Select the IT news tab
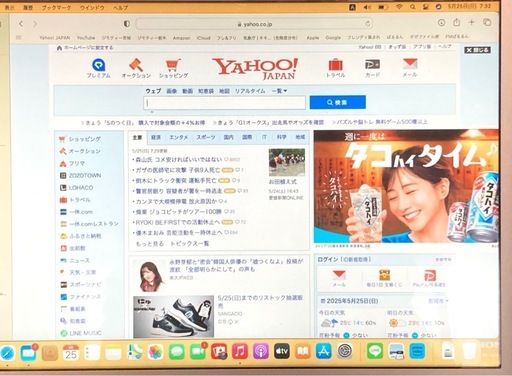This screenshot has height=376, width=512. click(264, 137)
